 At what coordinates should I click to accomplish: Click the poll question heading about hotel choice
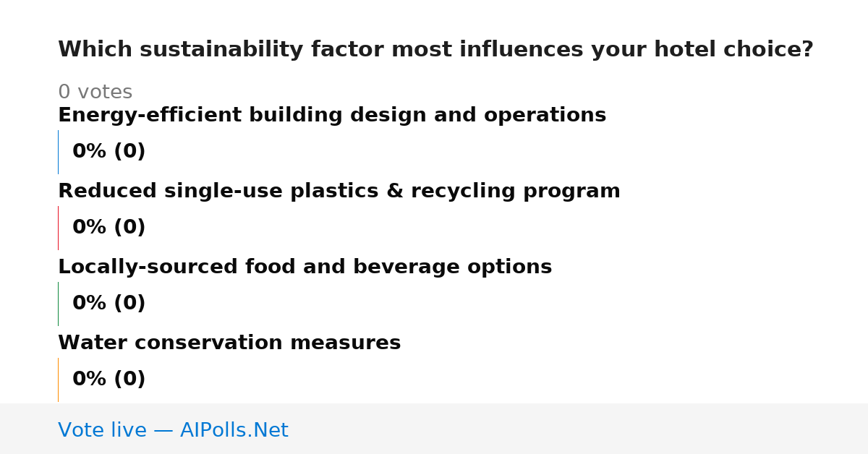[x=435, y=50]
